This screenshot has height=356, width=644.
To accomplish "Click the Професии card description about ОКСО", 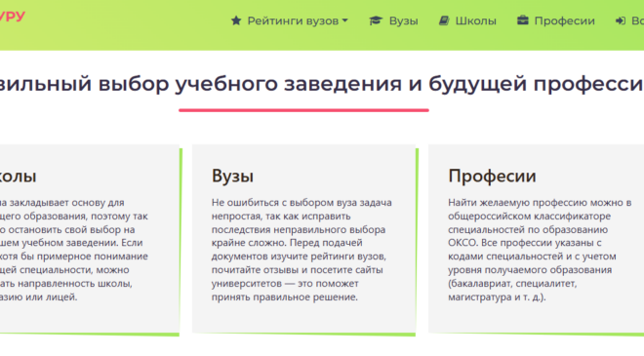I will 540,250.
